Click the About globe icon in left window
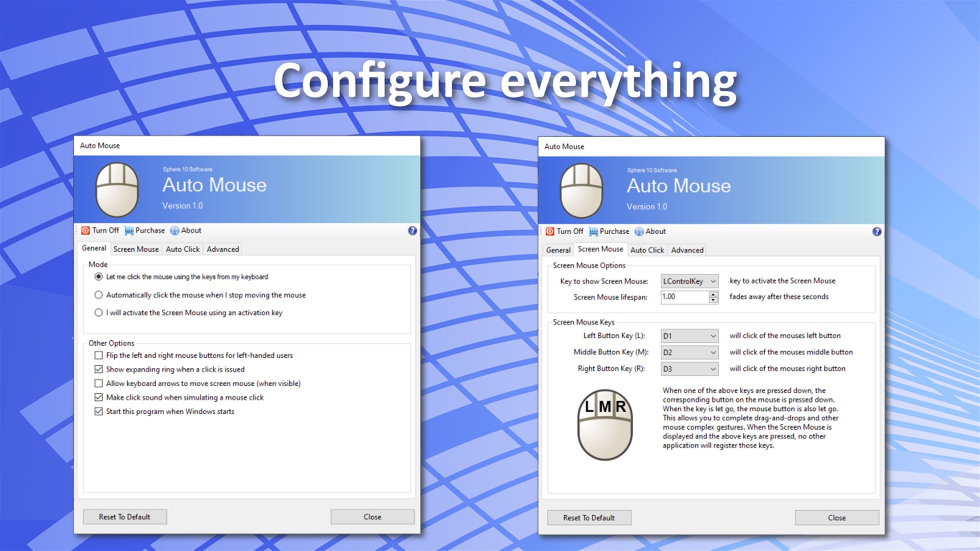The height and width of the screenshot is (551, 980). tap(174, 231)
